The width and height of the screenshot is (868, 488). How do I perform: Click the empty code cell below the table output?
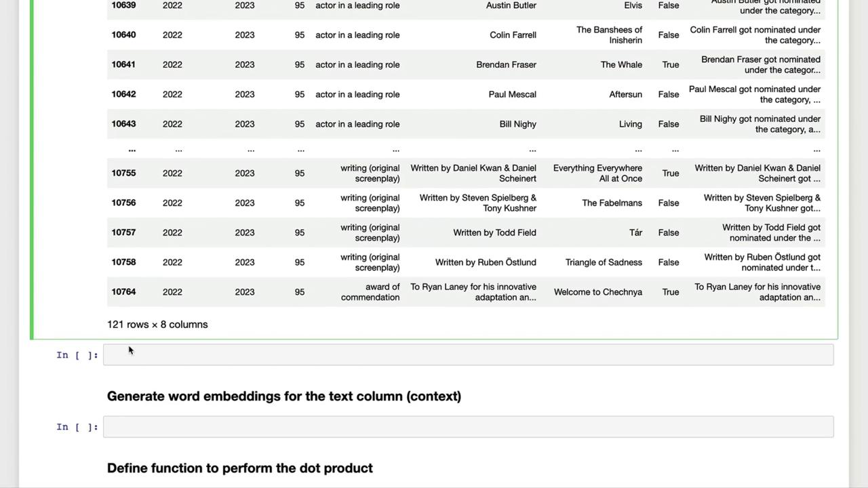[x=468, y=354]
